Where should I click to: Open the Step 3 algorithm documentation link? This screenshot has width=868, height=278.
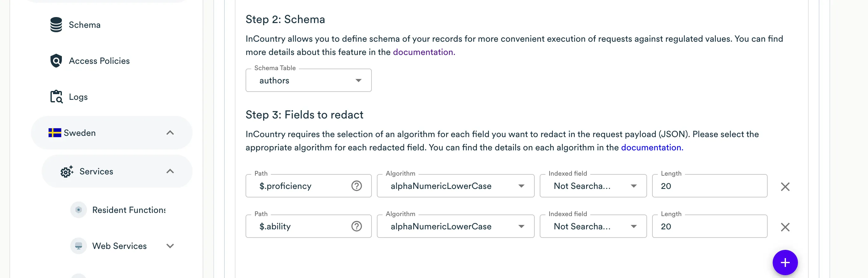pyautogui.click(x=652, y=148)
